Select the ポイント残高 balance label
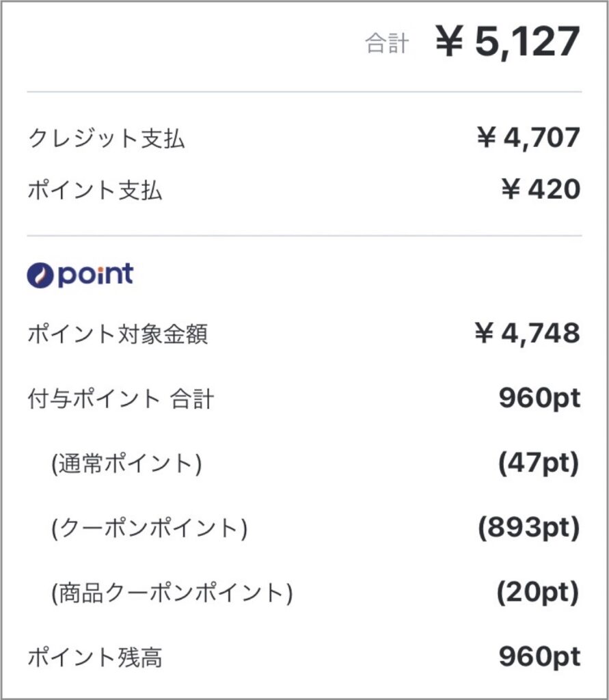The width and height of the screenshot is (609, 700). point(94,658)
